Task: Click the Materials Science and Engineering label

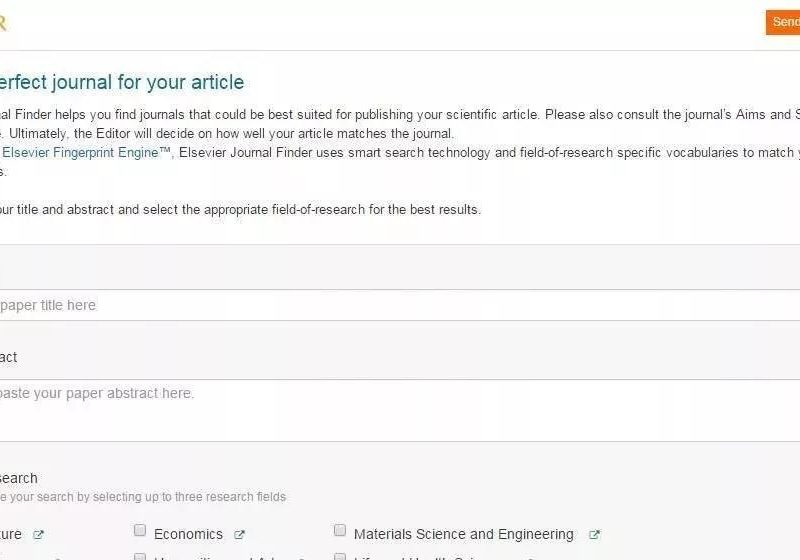Action: 464,534
